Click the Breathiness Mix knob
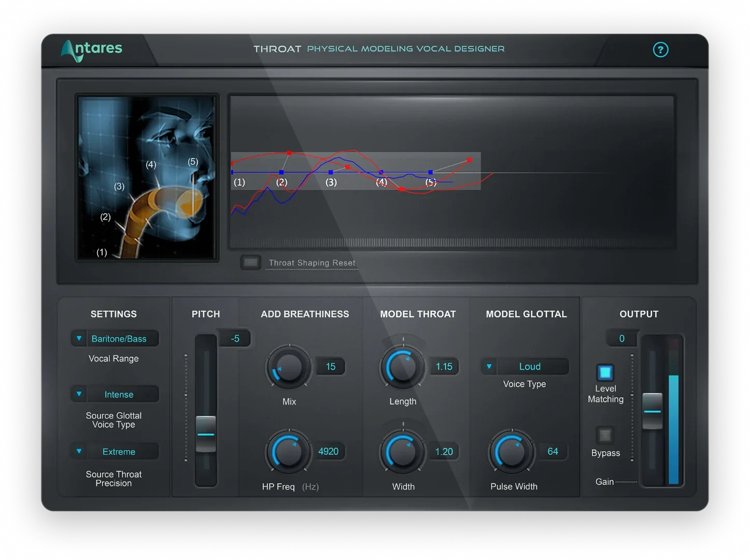Viewport: 750px width, 560px height. [289, 367]
